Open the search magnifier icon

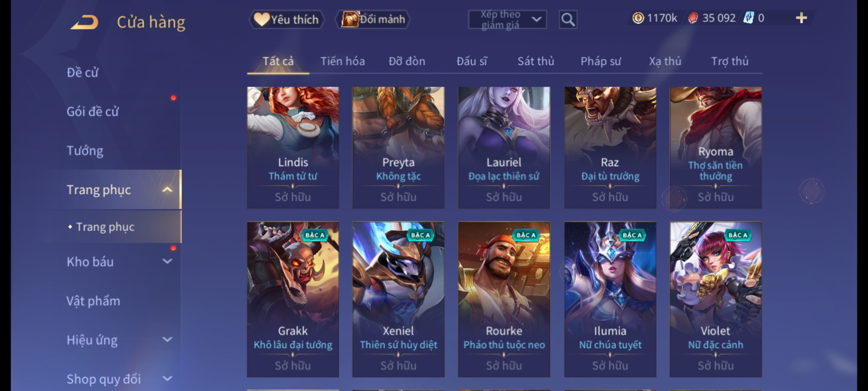(568, 20)
